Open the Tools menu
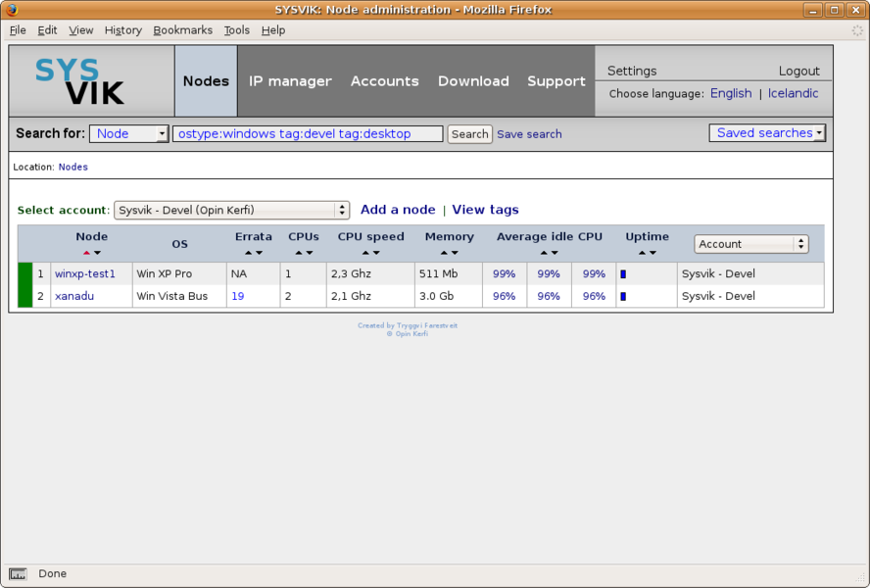This screenshot has height=588, width=870. 237,30
